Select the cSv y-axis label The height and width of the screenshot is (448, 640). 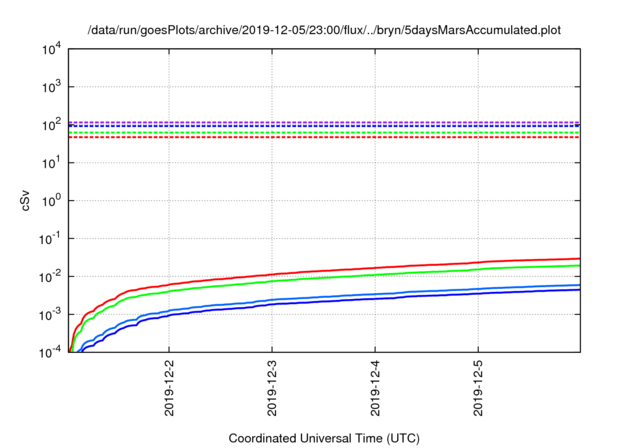[x=25, y=200]
